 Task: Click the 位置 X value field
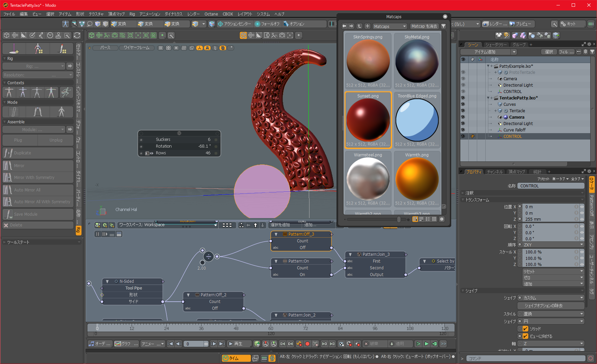tap(549, 207)
